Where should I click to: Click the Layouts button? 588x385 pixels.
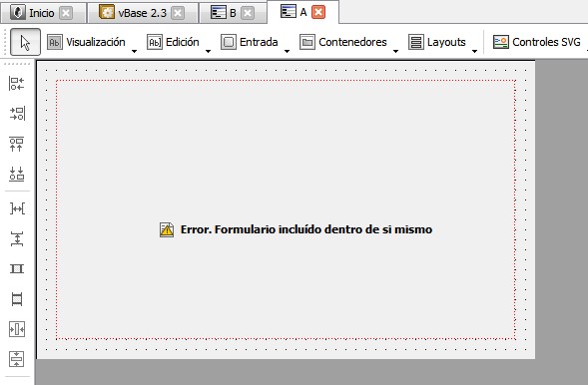pyautogui.click(x=437, y=42)
